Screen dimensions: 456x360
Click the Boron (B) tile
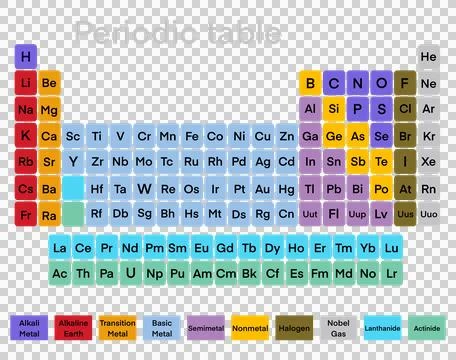(x=310, y=83)
